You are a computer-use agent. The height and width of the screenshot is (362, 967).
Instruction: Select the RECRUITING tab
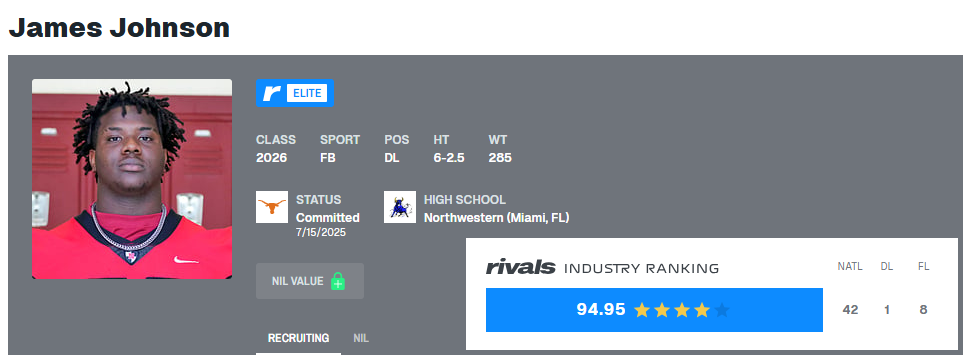coord(298,339)
